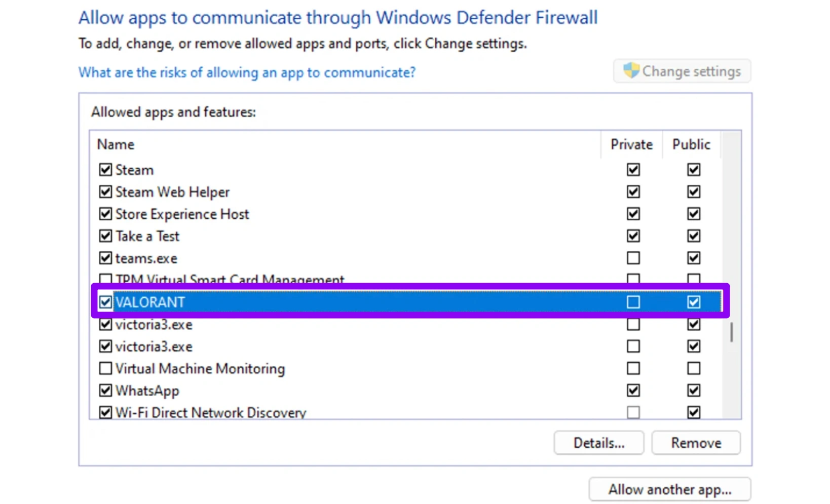
Task: Uncheck the Take a Test Private checkbox
Action: 633,236
